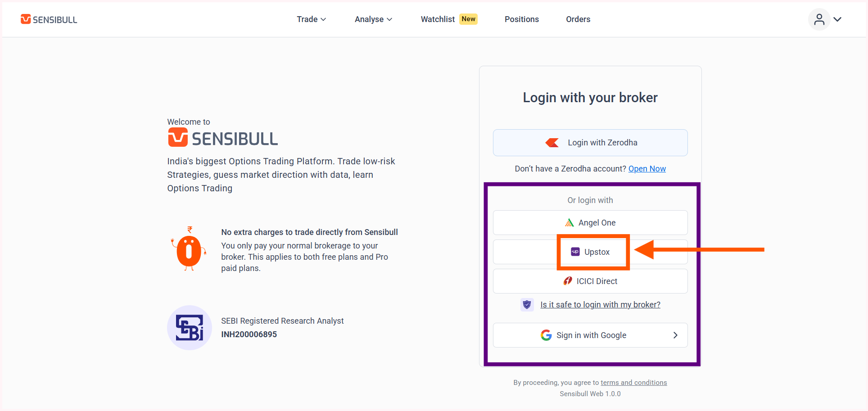Click 'Sensibull Web 1.0.0' version text

pyautogui.click(x=590, y=394)
